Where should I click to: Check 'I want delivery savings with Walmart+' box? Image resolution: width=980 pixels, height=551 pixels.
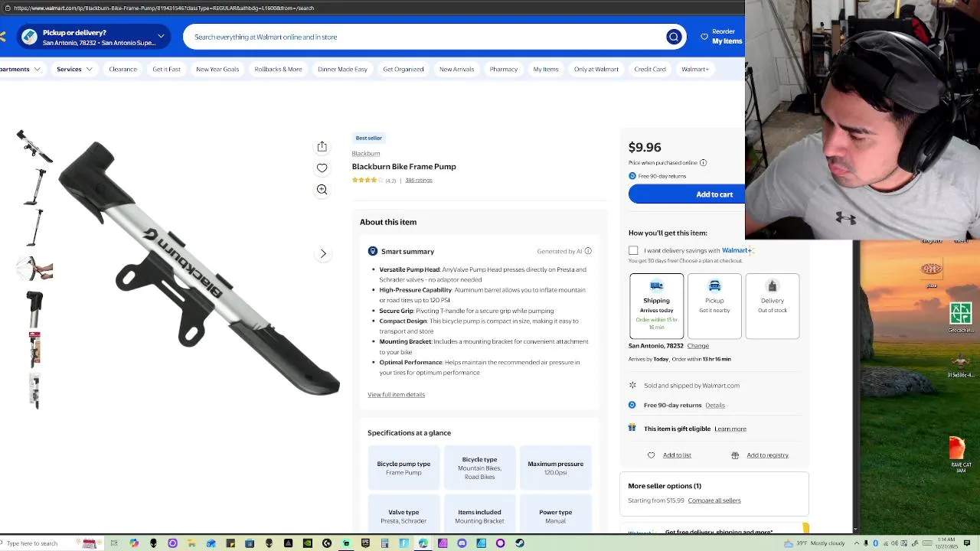[x=633, y=250]
